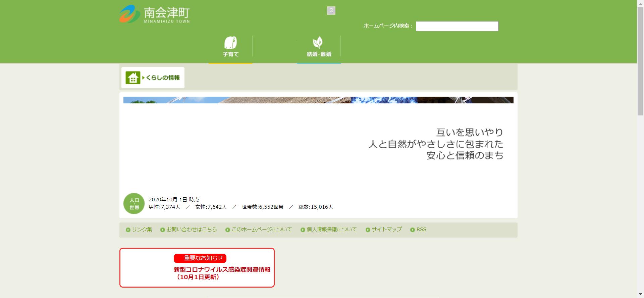Click the 女性:7,642人 text
644x298 pixels.
click(x=211, y=207)
